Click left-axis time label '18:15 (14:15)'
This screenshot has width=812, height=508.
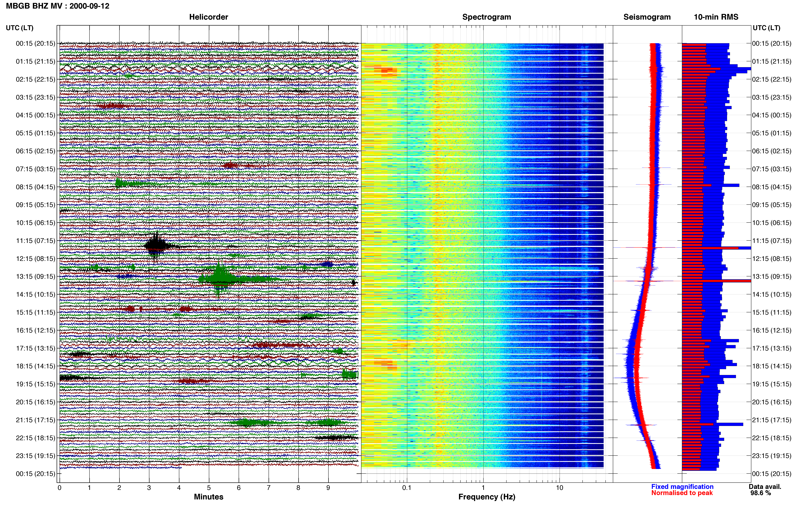point(35,366)
